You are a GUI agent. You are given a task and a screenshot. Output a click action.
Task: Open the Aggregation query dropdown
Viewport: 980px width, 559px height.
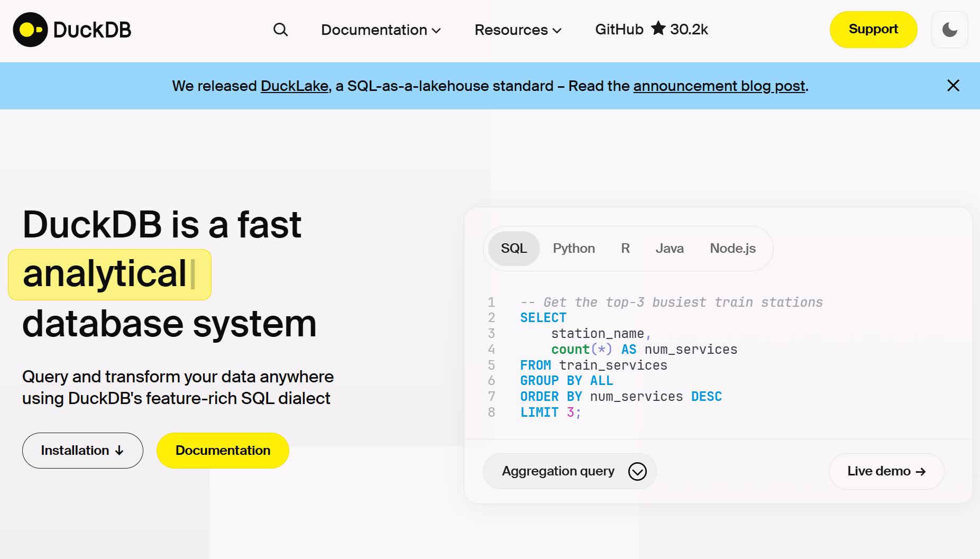(570, 471)
